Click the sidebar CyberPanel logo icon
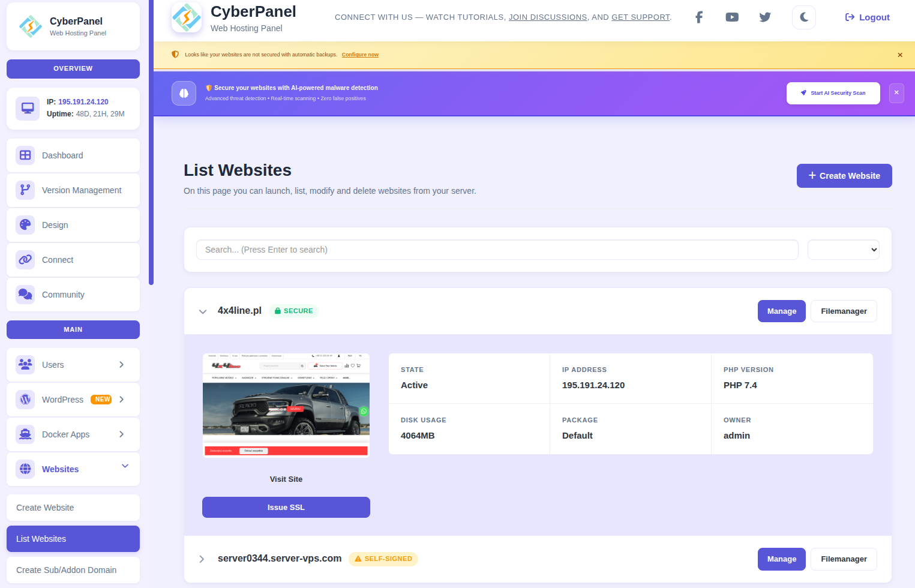The height and width of the screenshot is (588, 915). click(x=31, y=26)
